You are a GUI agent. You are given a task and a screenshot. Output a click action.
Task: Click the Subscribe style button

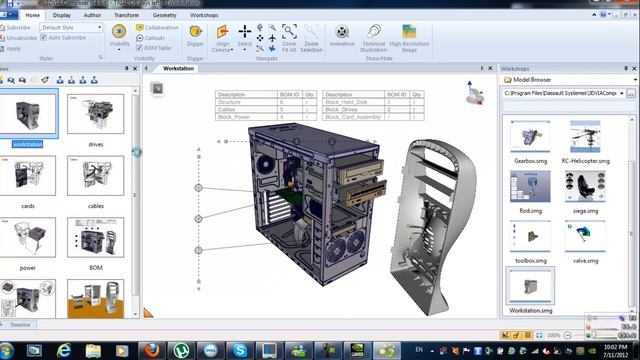pyautogui.click(x=15, y=27)
